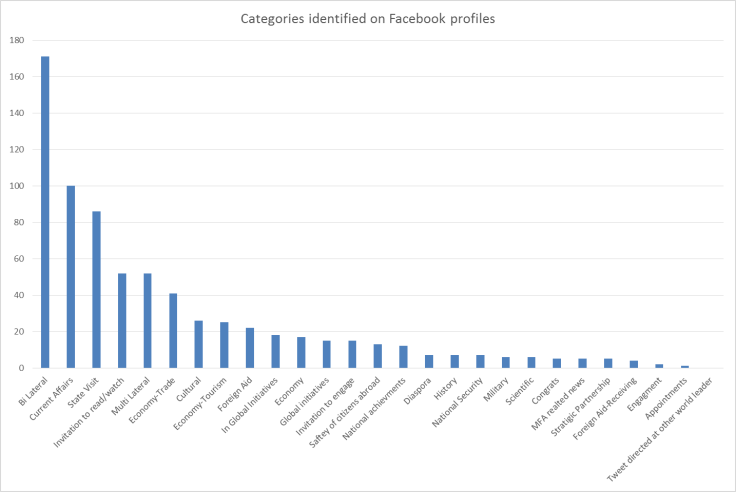Screen dimensions: 736x492
Task: Click the 100 value on the y-axis
Action: (x=17, y=186)
